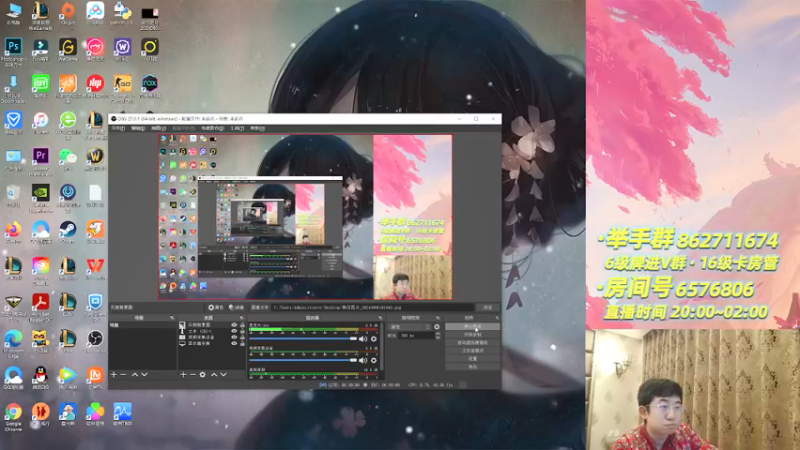
Task: Open the WeGame desktop shortcut
Action: tap(67, 47)
